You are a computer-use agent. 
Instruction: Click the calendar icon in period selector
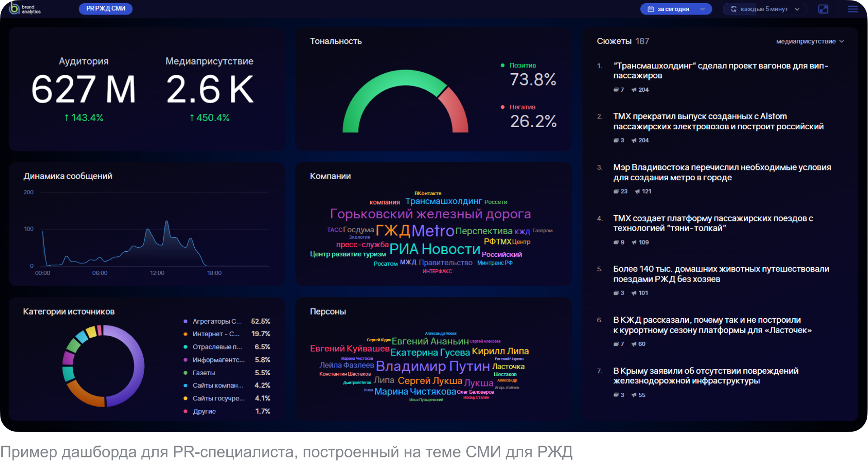click(x=650, y=9)
